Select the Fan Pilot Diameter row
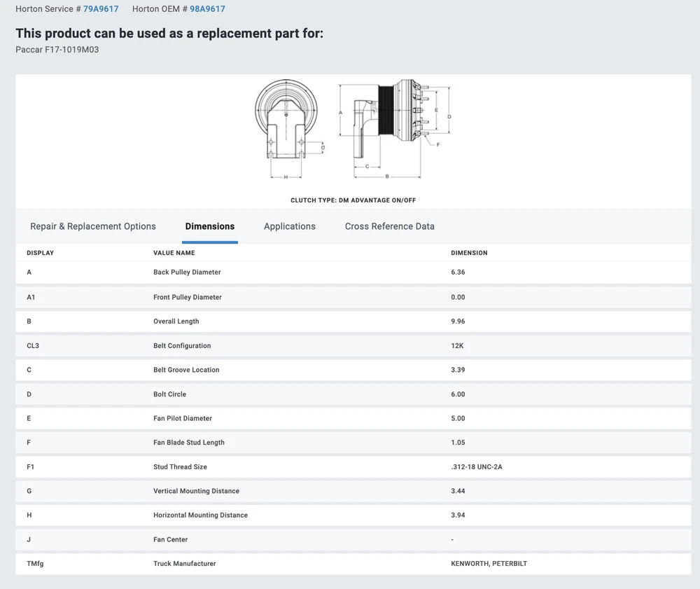The height and width of the screenshot is (589, 700). coord(183,419)
